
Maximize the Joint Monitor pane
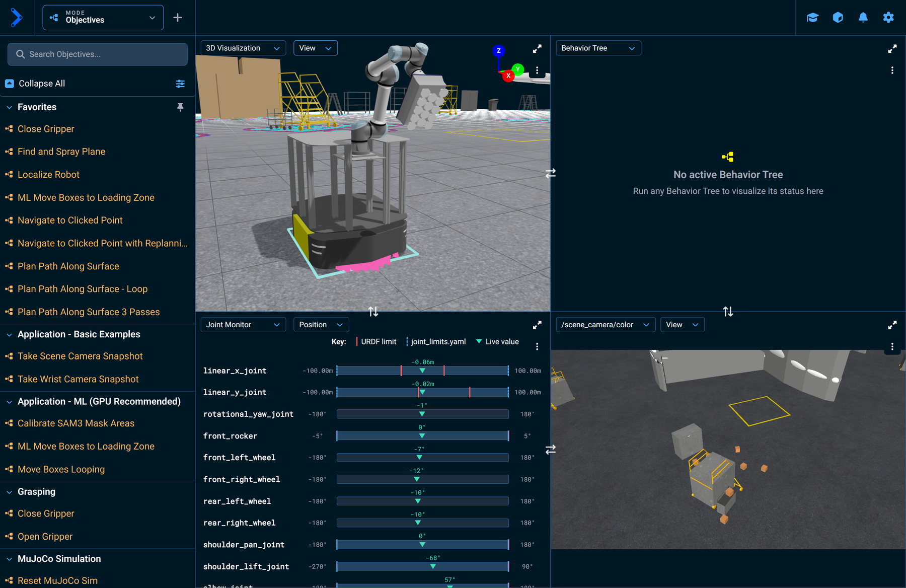point(537,325)
